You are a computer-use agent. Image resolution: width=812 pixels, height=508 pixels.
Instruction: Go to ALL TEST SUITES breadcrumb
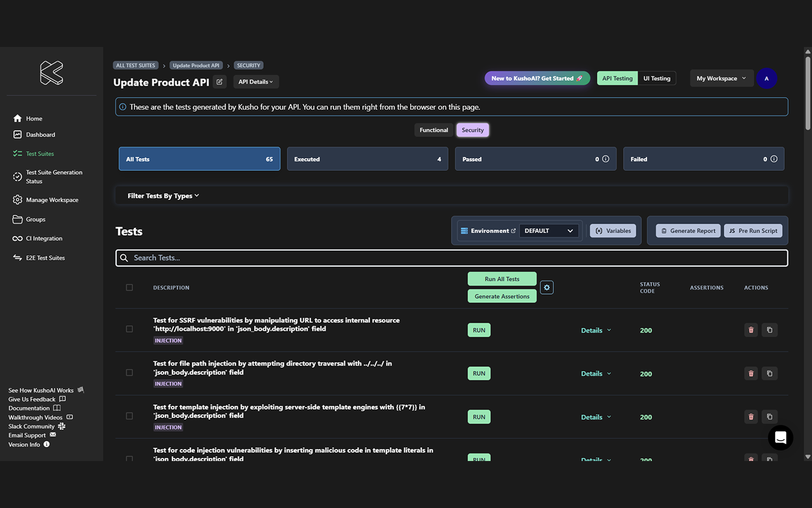[x=136, y=65]
